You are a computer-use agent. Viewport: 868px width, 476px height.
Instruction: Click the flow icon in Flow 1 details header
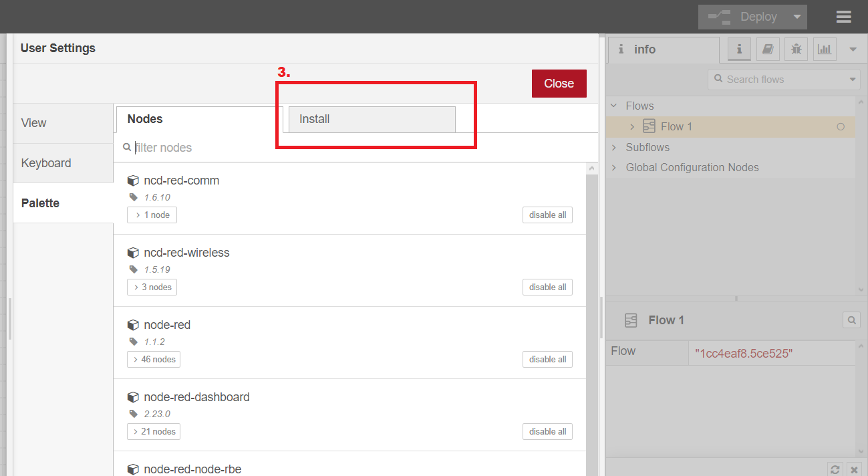point(631,320)
